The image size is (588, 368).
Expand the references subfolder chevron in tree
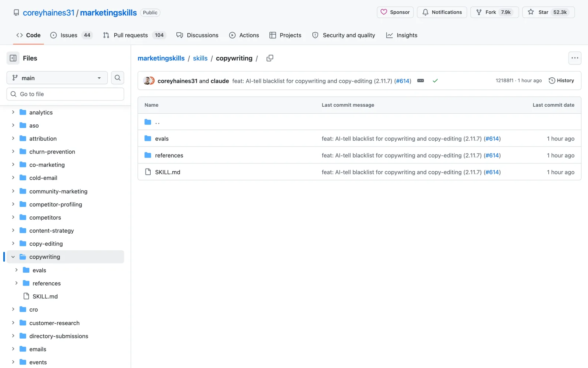[x=16, y=283]
